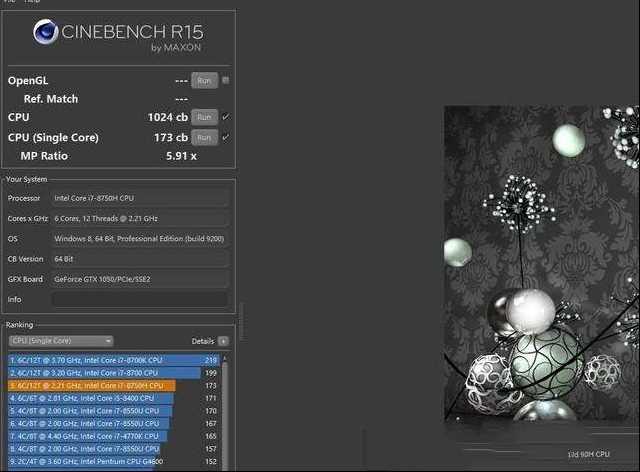
Task: Run the OpenGL benchmark
Action: click(x=204, y=80)
